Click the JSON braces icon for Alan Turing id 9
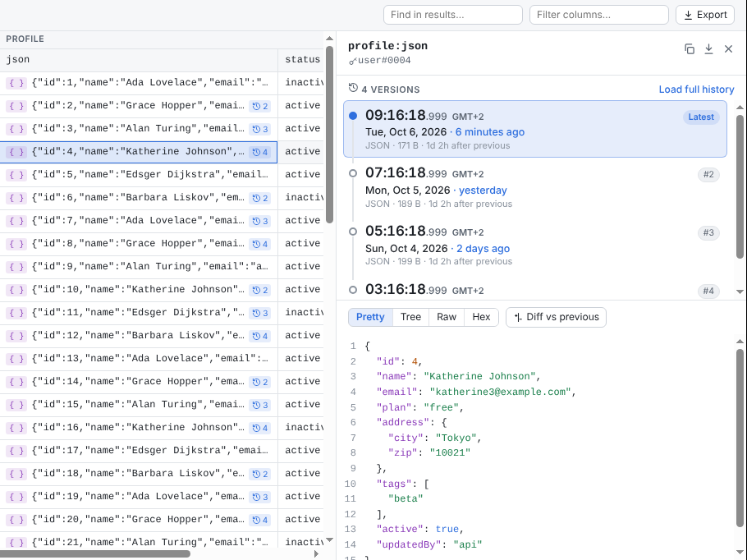Image resolution: width=747 pixels, height=560 pixels. (x=16, y=267)
